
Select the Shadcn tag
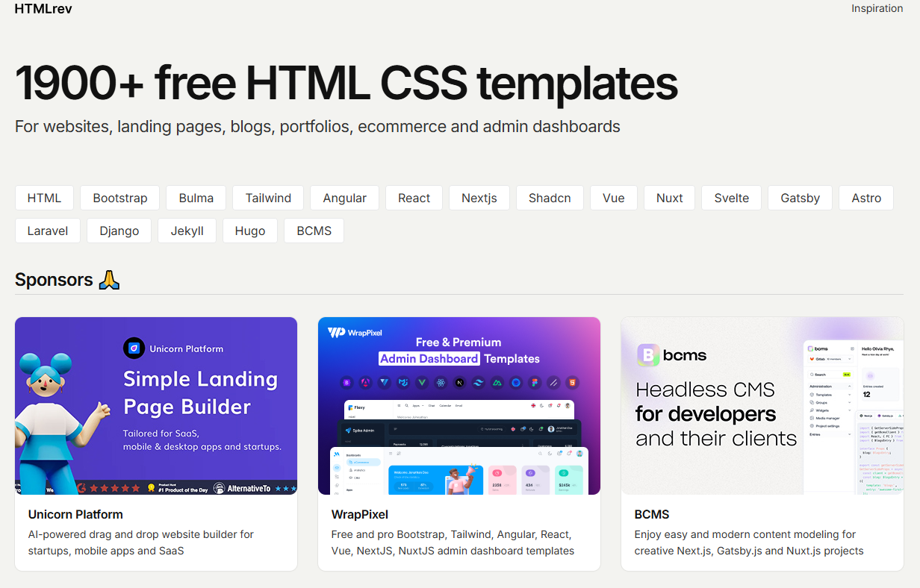point(550,198)
